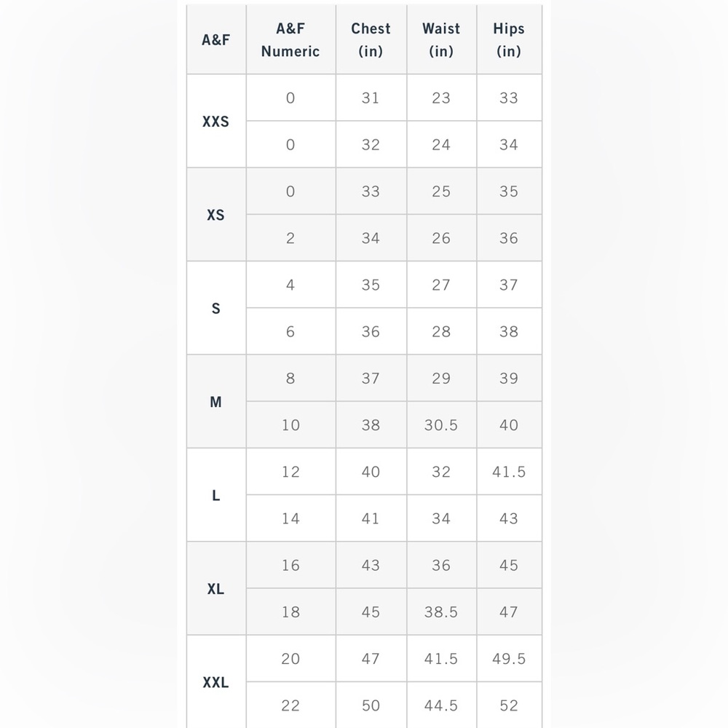
Task: Click the Chest (in) column header
Action: (x=371, y=40)
